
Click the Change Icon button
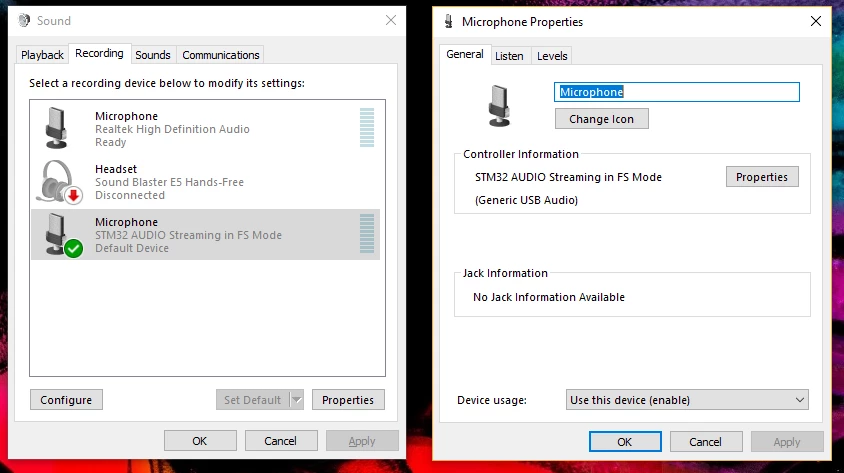point(601,119)
